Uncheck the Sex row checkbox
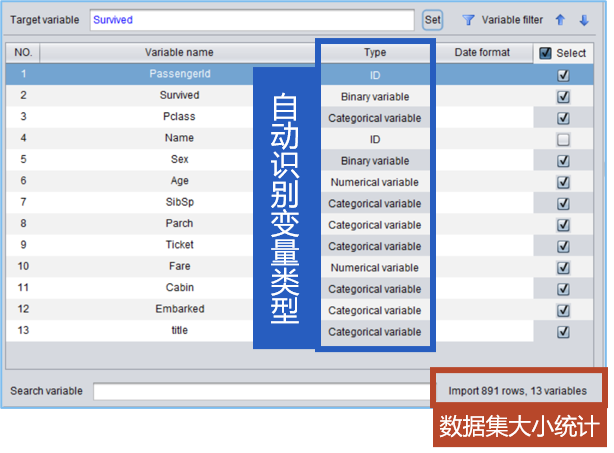Viewport: 614px width, 453px height. tap(563, 161)
